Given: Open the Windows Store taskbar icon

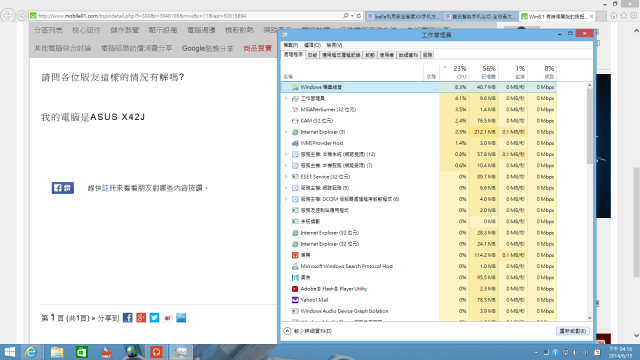Looking at the screenshot, I should coord(82,352).
